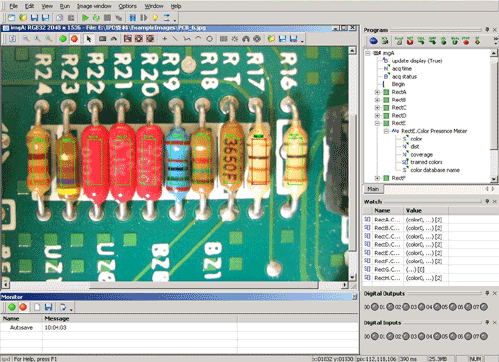Click the red circle in image toolbar

(74, 39)
